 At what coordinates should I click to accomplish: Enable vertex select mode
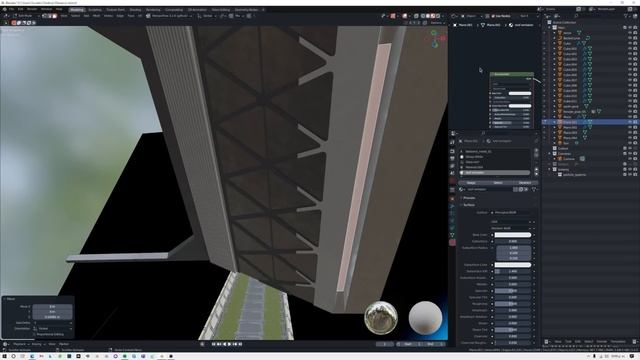[45, 16]
